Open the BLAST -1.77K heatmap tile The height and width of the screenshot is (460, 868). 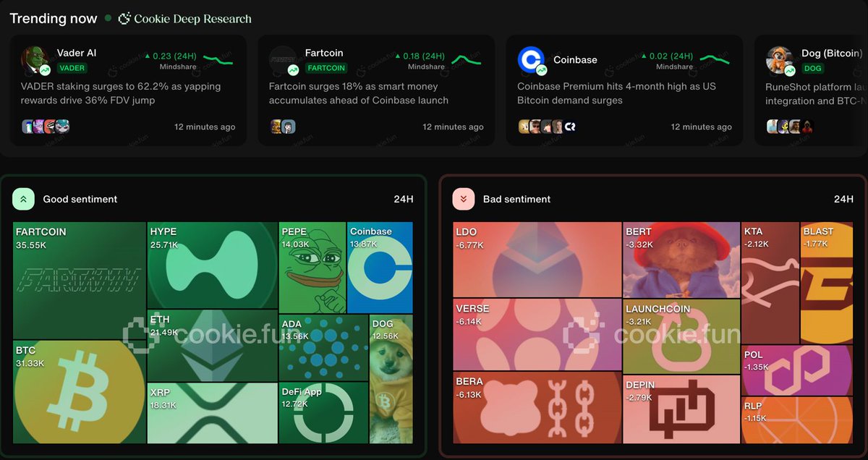(827, 283)
